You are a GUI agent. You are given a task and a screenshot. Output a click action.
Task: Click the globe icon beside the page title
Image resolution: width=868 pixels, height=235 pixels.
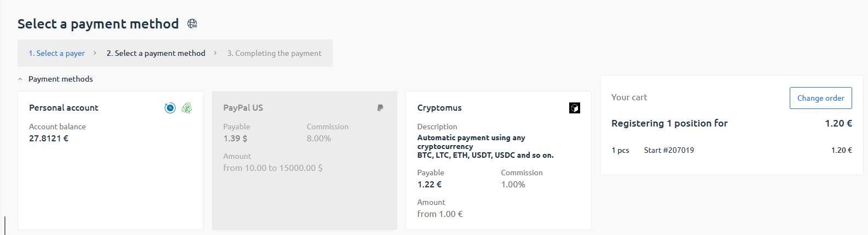pos(192,24)
